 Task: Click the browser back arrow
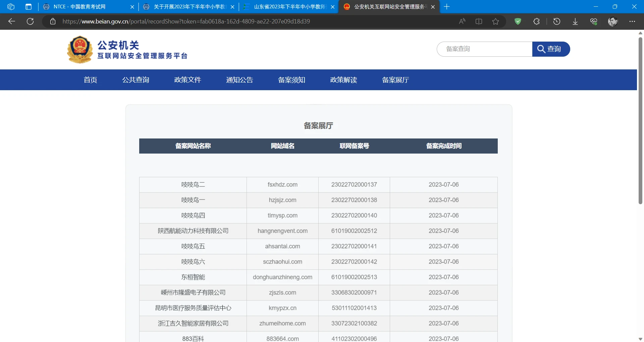coord(12,21)
